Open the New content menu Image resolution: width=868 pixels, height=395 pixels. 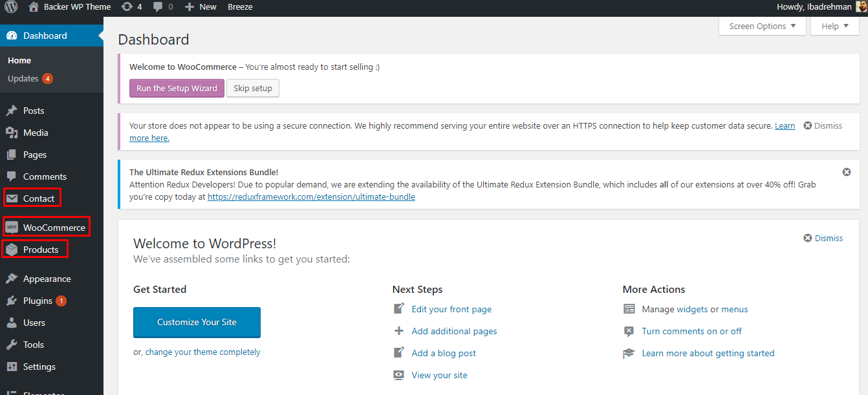pos(201,7)
